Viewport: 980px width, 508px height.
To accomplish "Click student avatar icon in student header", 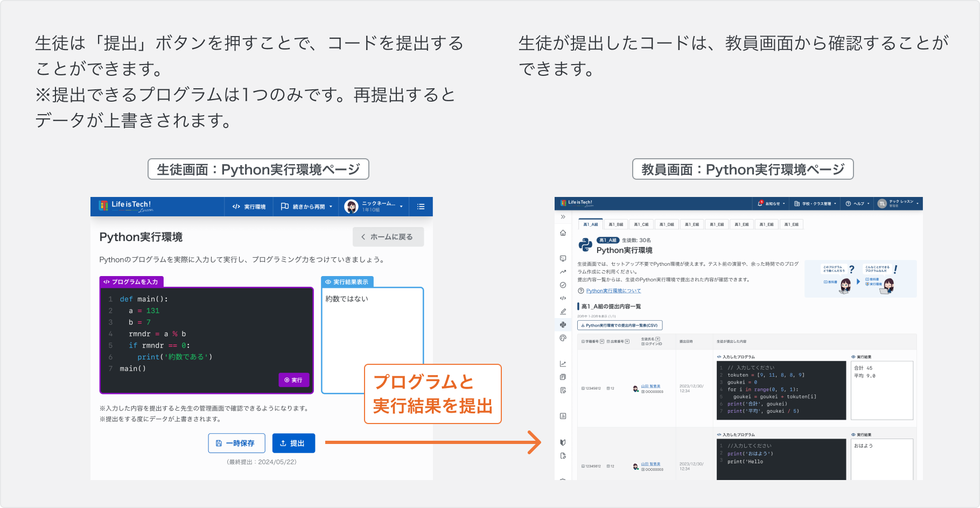I will tap(352, 207).
